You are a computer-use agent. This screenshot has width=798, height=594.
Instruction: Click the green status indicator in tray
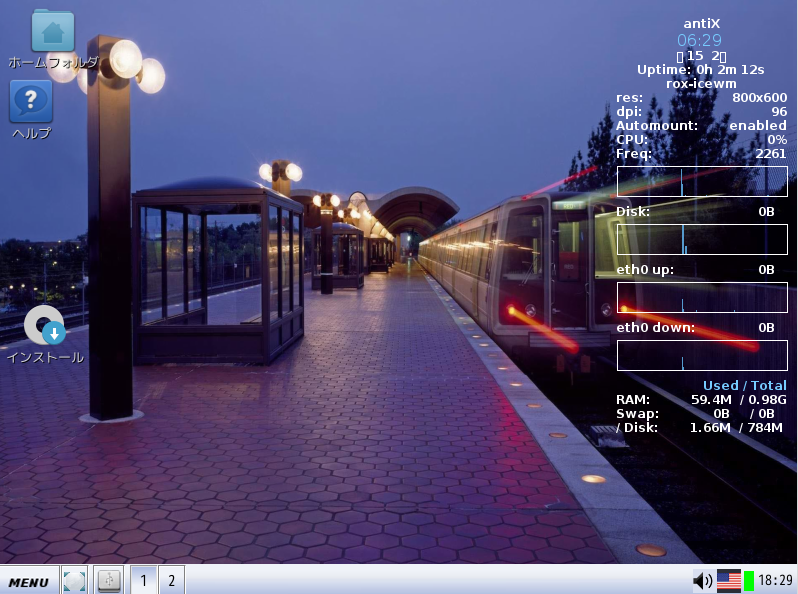[x=749, y=581]
